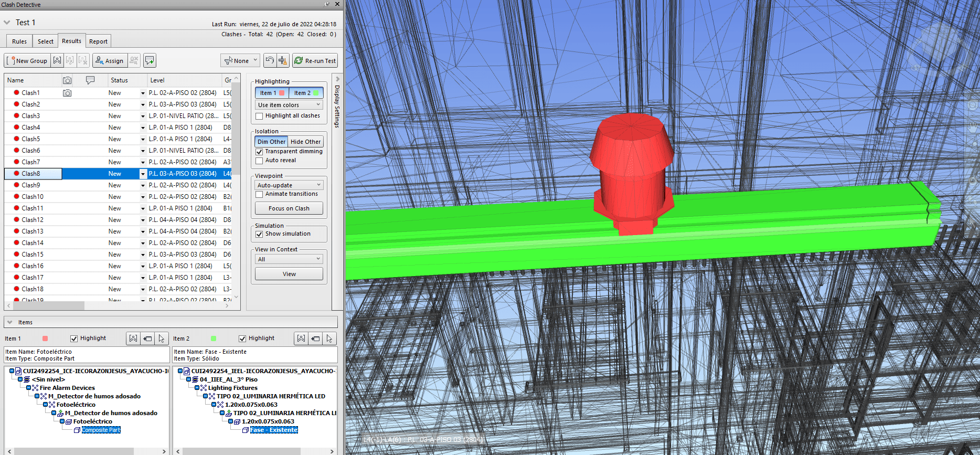Viewport: 980px width, 455px height.
Task: Open the Rules tab
Action: (x=19, y=41)
